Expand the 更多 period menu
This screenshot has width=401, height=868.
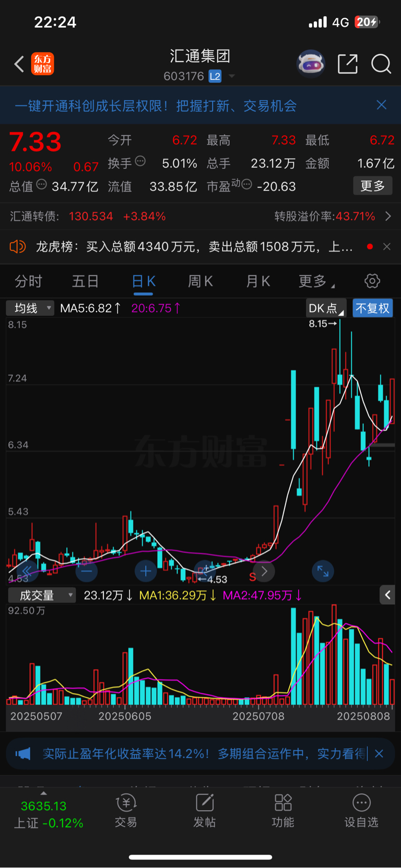point(316,281)
